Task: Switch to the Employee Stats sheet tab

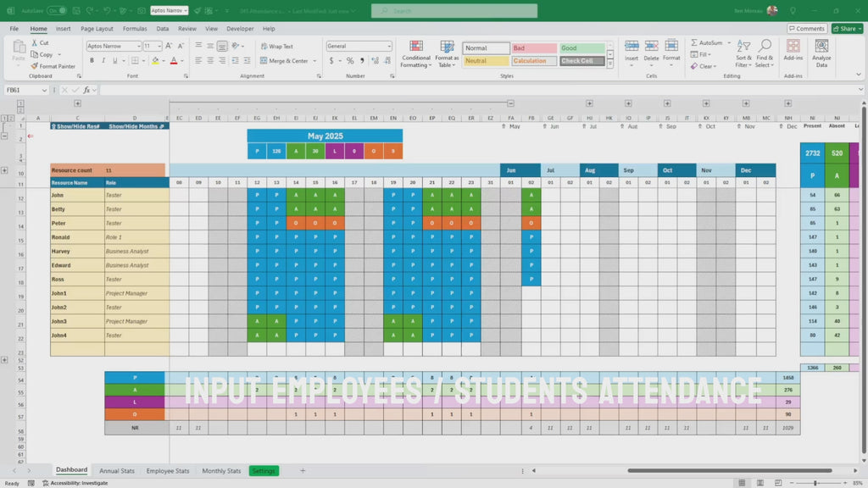Action: [x=167, y=470]
